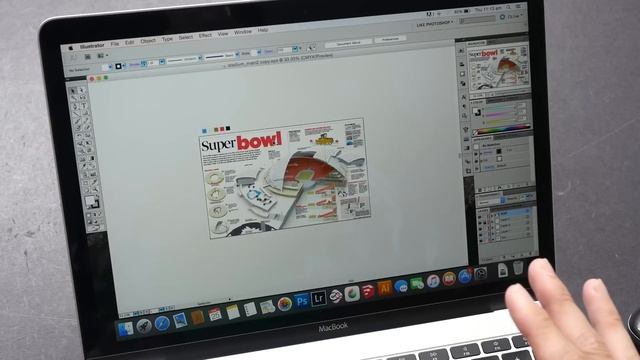
Task: Open the Type menu
Action: point(167,39)
